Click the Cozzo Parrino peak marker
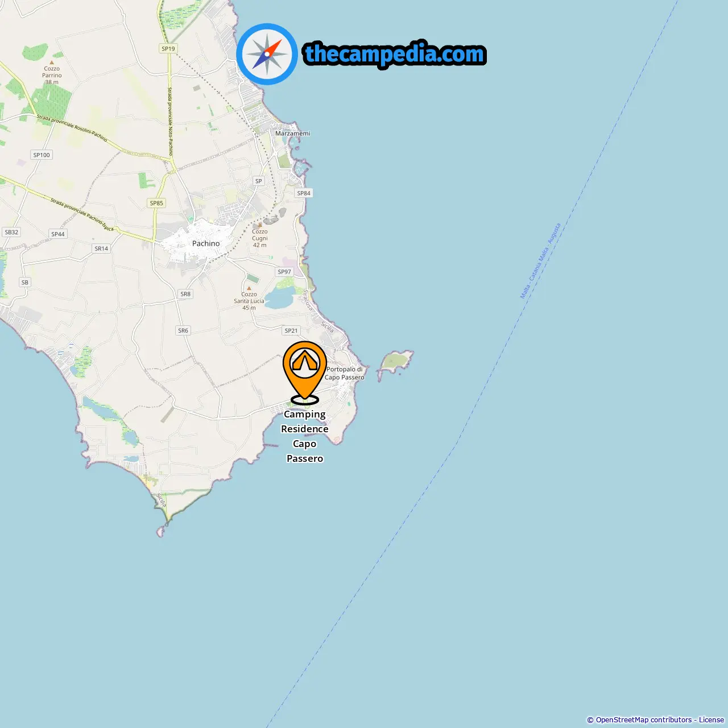Screen dimensions: 728x728 point(52,62)
